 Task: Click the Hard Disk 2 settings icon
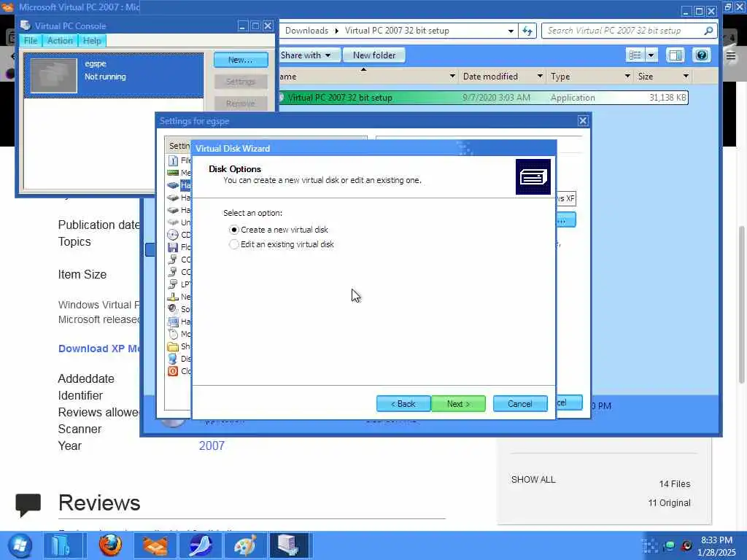[173, 198]
